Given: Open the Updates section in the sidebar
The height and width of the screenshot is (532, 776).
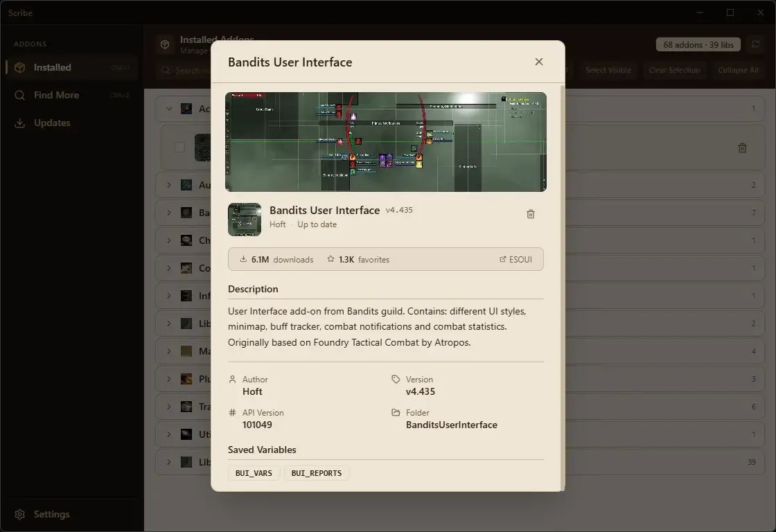Looking at the screenshot, I should [52, 123].
